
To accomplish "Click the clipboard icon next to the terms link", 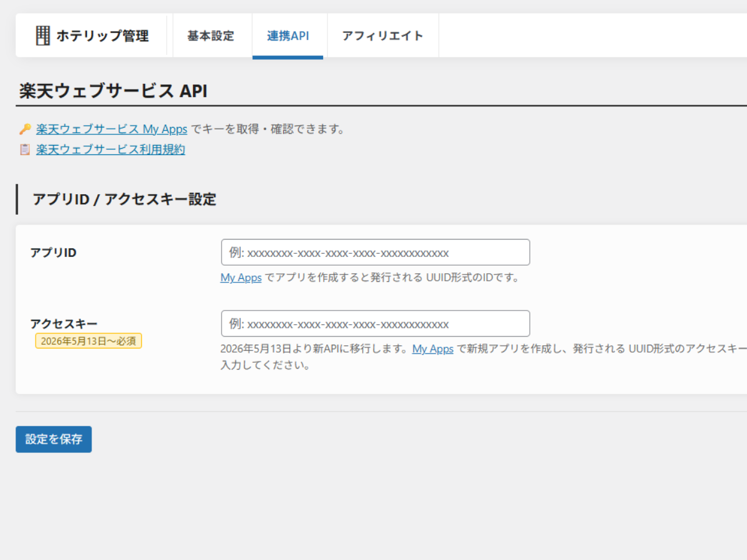I will (x=24, y=149).
